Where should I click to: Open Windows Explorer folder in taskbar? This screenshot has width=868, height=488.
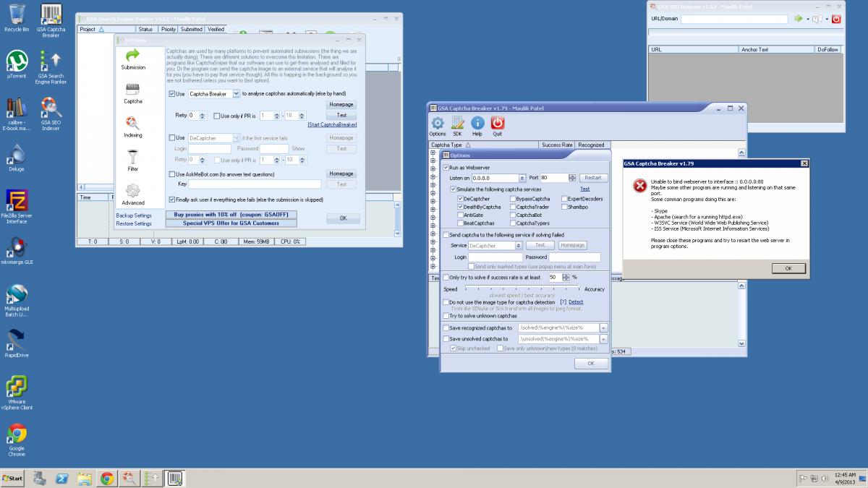click(x=85, y=478)
